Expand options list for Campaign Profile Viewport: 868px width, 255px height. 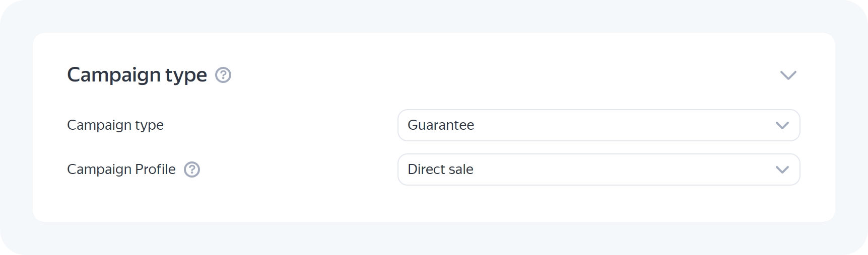click(x=598, y=169)
